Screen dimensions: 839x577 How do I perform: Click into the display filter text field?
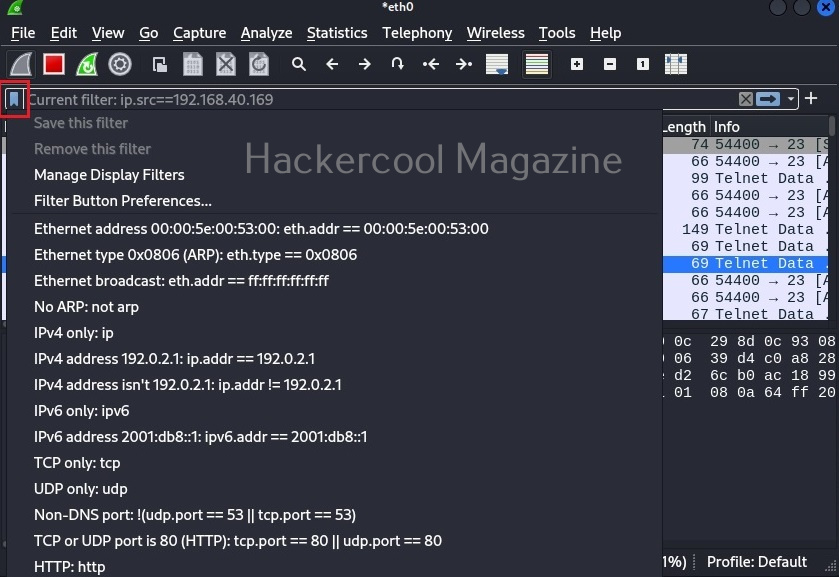pos(382,100)
